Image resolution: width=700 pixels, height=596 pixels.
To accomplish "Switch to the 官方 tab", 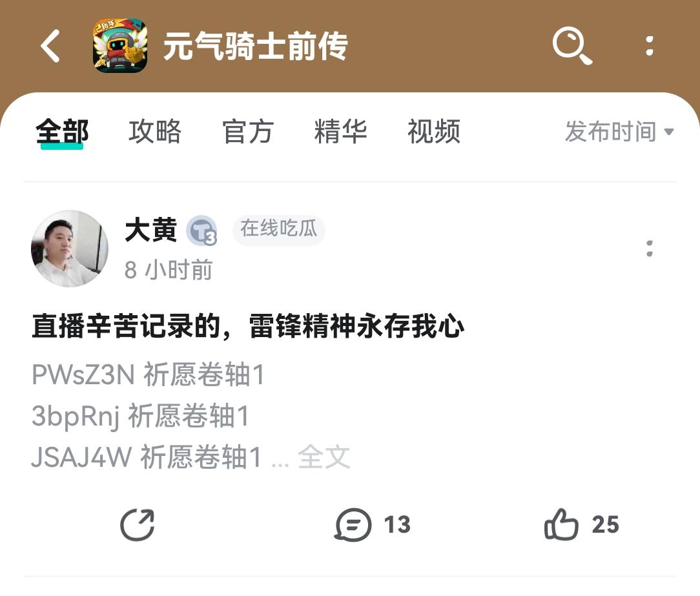I will pyautogui.click(x=248, y=132).
